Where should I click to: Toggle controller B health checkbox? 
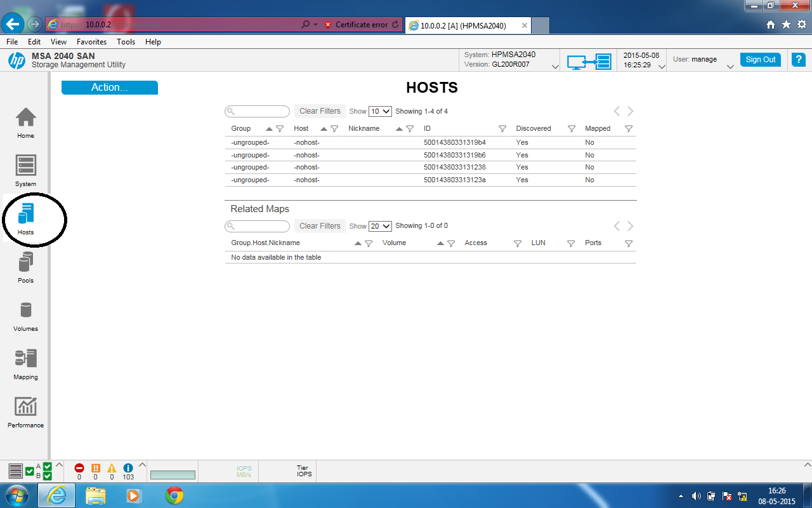click(47, 476)
